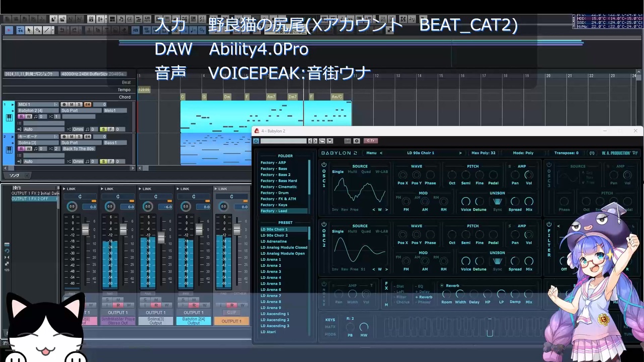Click the Solina channel volume fader handle
Viewport: 644px width, 362px height.
click(161, 237)
